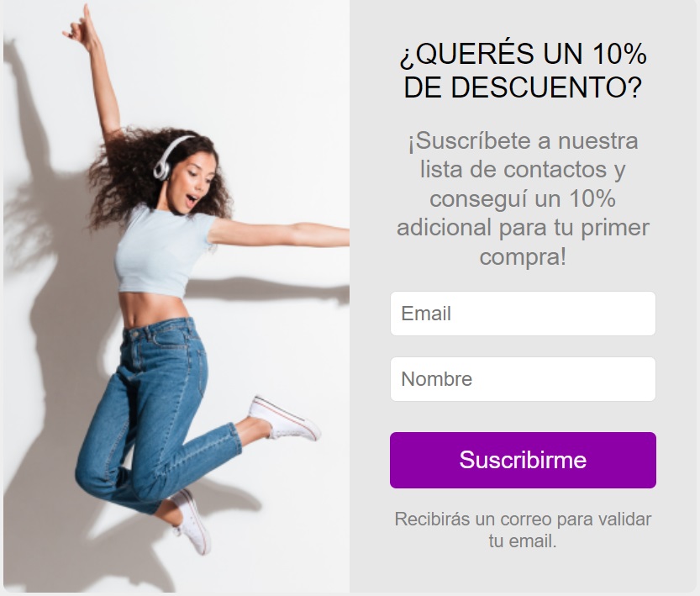Click the Email placeholder text

pos(426,314)
